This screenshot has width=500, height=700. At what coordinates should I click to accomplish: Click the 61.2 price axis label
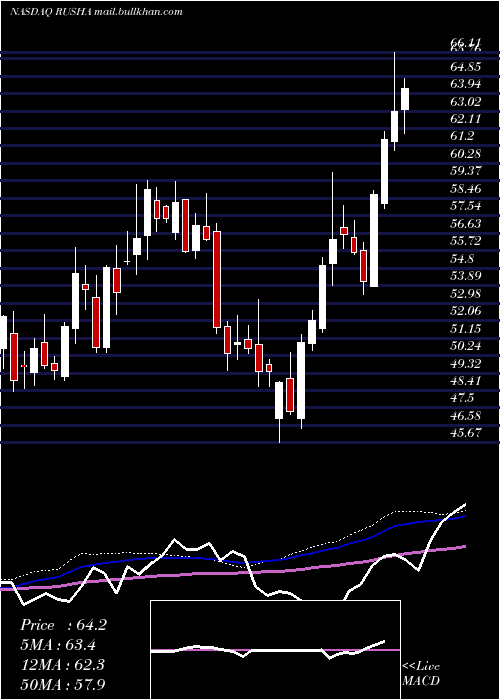point(462,137)
